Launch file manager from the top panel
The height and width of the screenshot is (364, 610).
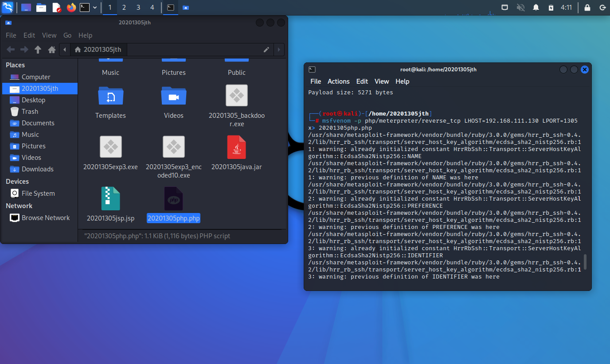[41, 8]
